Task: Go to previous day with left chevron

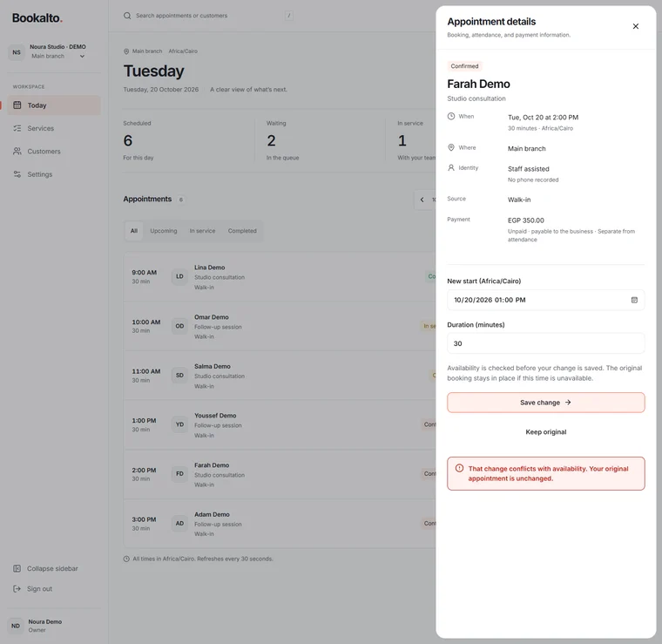Action: 422,200
